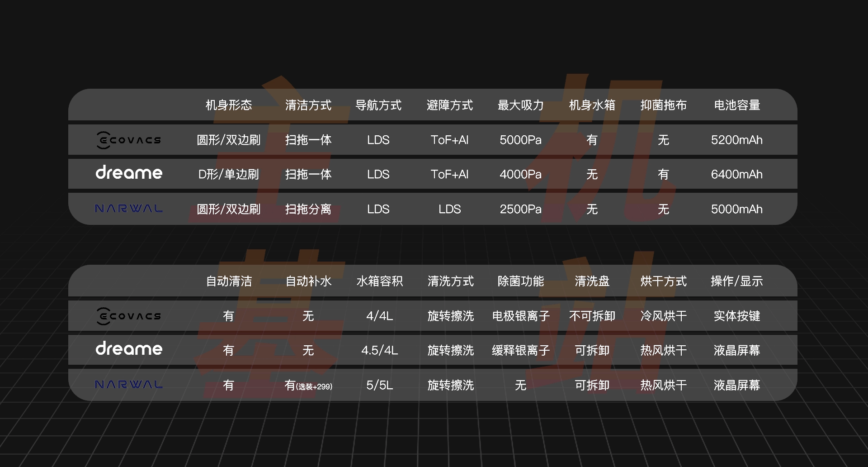Viewport: 868px width, 467px height.
Task: Click the 扫拖分离 cell
Action: coord(308,210)
